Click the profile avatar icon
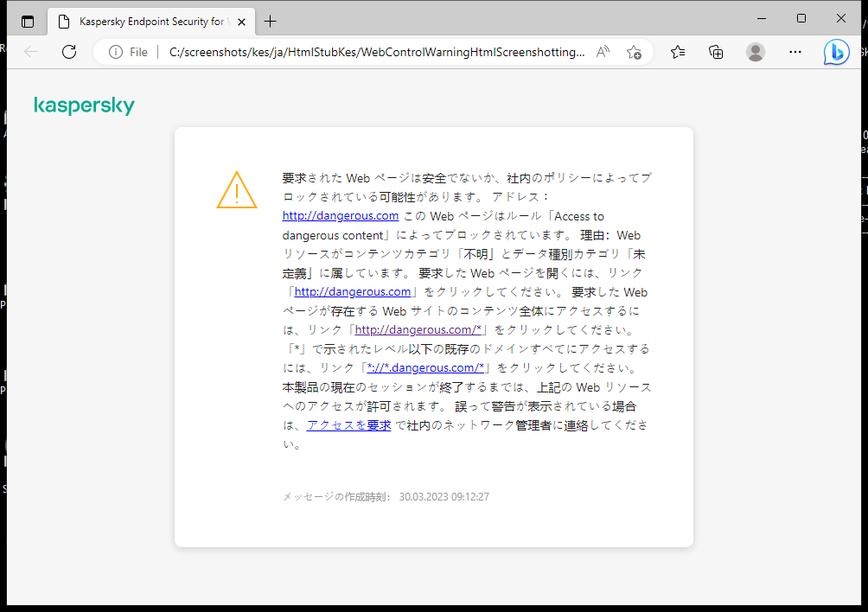 point(755,52)
